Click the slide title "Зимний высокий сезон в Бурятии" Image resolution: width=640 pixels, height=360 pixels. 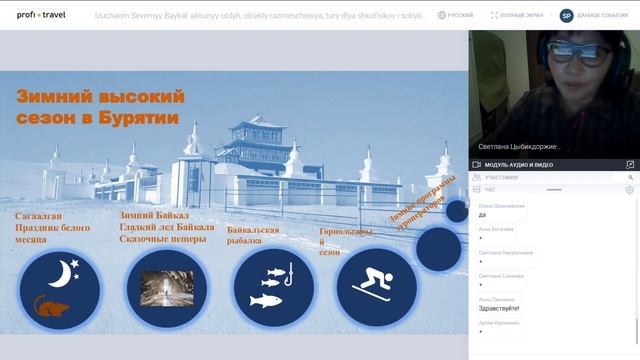click(100, 107)
